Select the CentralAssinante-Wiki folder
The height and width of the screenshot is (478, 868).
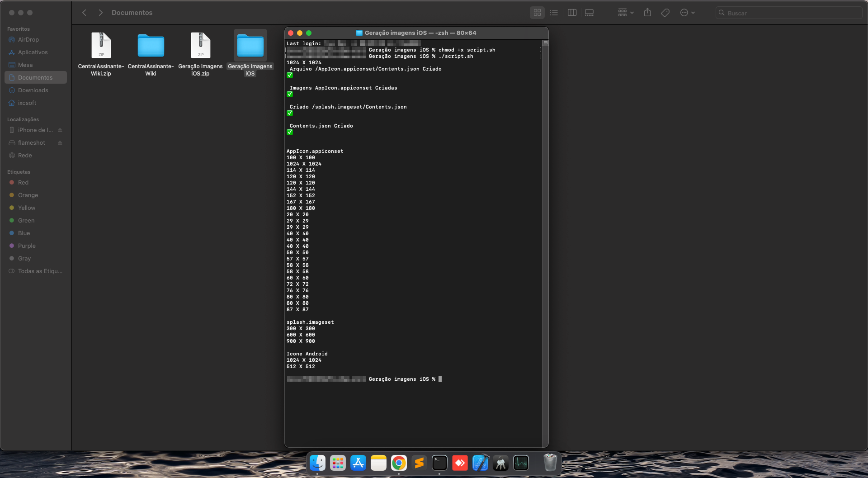click(151, 54)
